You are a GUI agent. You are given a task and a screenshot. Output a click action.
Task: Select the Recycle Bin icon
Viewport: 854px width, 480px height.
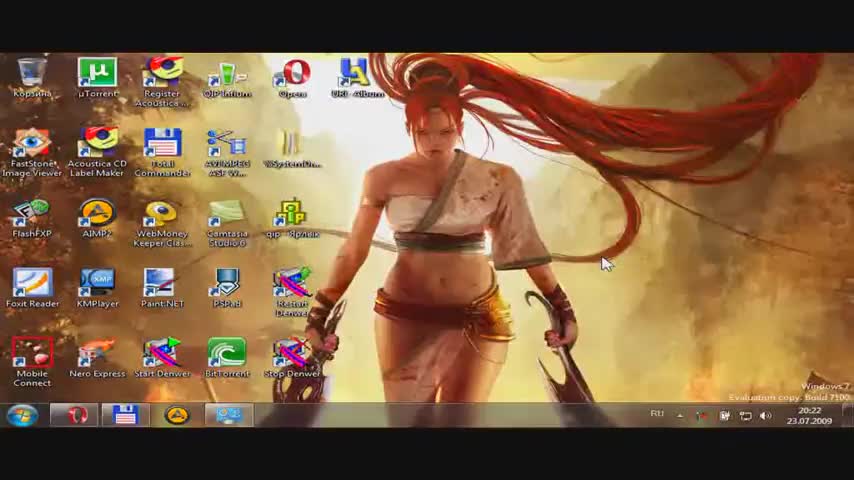coord(32,75)
